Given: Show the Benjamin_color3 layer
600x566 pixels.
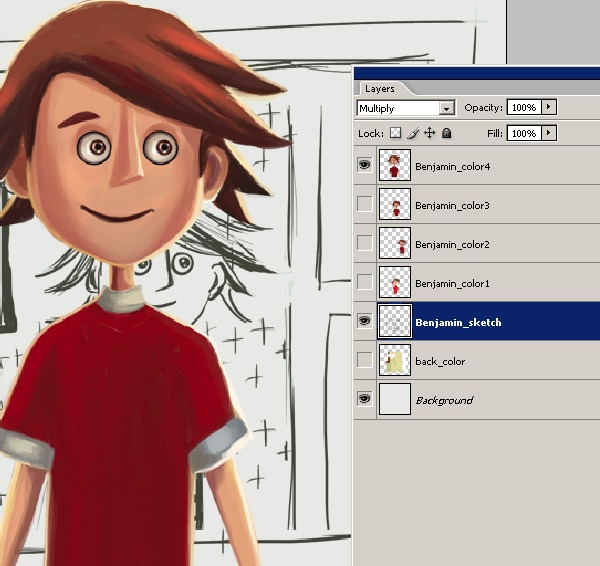Looking at the screenshot, I should 364,204.
